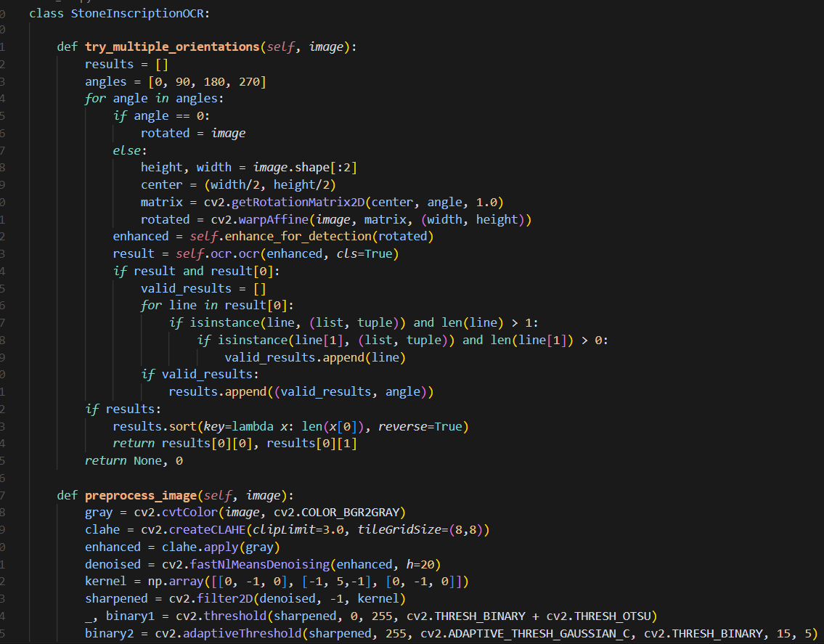Viewport: 824px width, 644px height.
Task: Click the 'for line in result[0]:' line
Action: (217, 305)
